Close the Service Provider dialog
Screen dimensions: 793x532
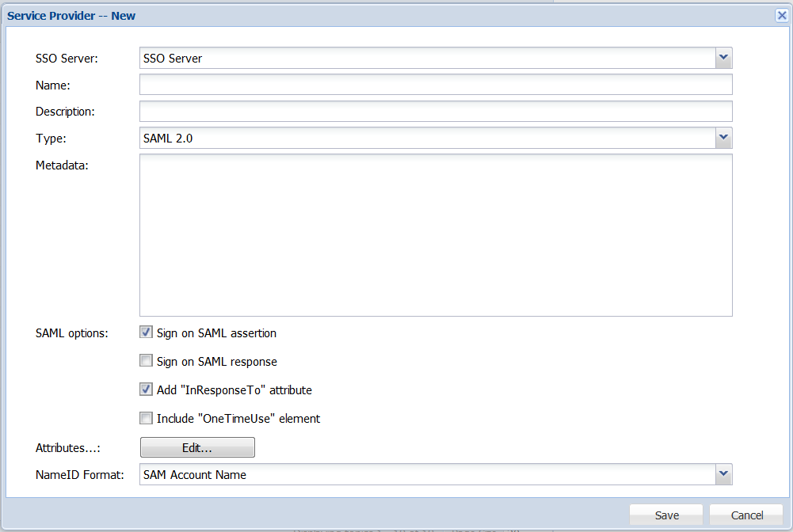tap(781, 15)
